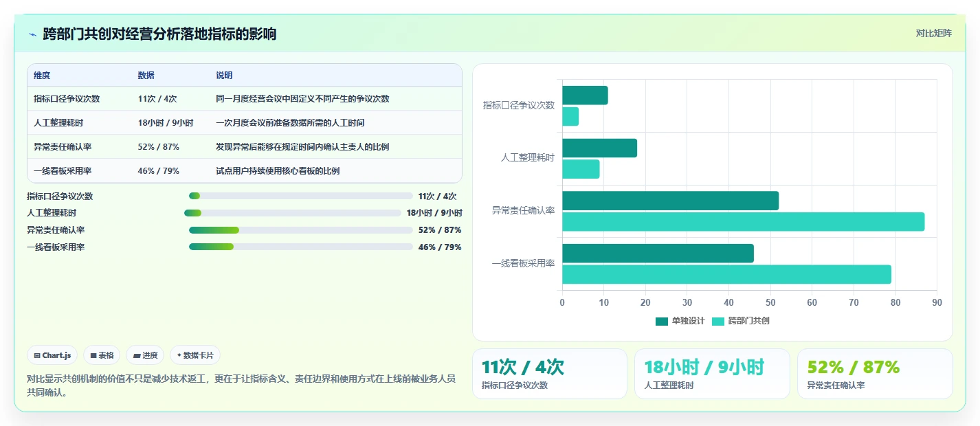Image resolution: width=980 pixels, height=426 pixels.
Task: Click description 试点用户持续使用核心看板的比例
Action: pyautogui.click(x=278, y=171)
